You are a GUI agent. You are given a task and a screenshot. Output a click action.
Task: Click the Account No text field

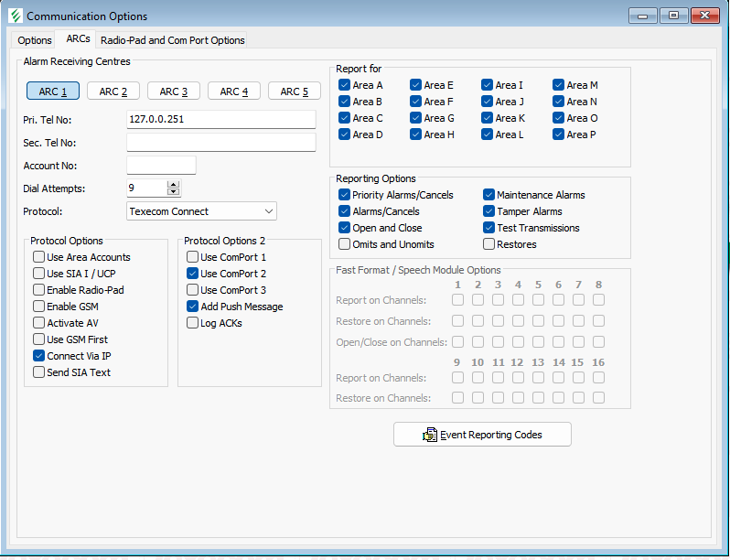pos(161,166)
